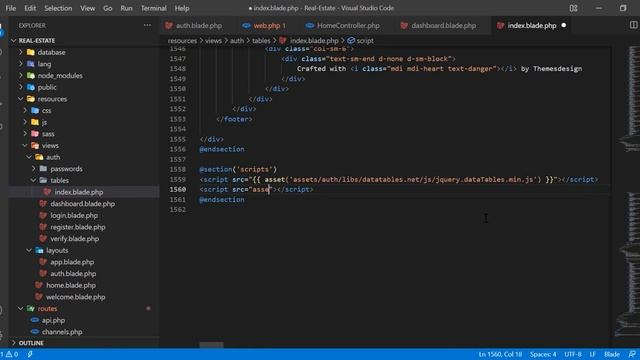
Task: Open the Edit menu
Action: click(30, 8)
